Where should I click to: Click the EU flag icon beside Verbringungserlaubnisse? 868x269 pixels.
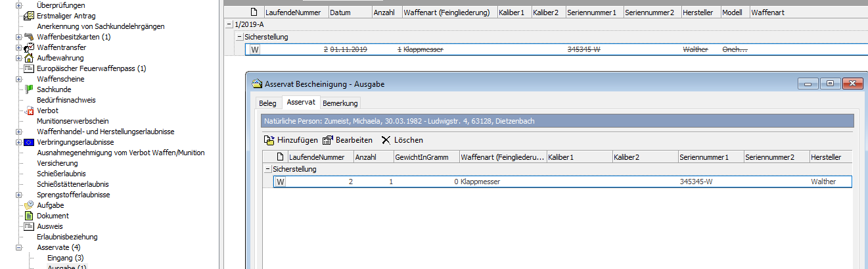tap(28, 142)
